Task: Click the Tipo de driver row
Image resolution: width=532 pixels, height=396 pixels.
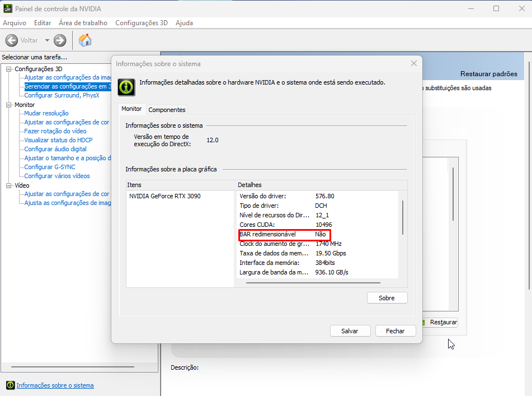Action: point(317,206)
